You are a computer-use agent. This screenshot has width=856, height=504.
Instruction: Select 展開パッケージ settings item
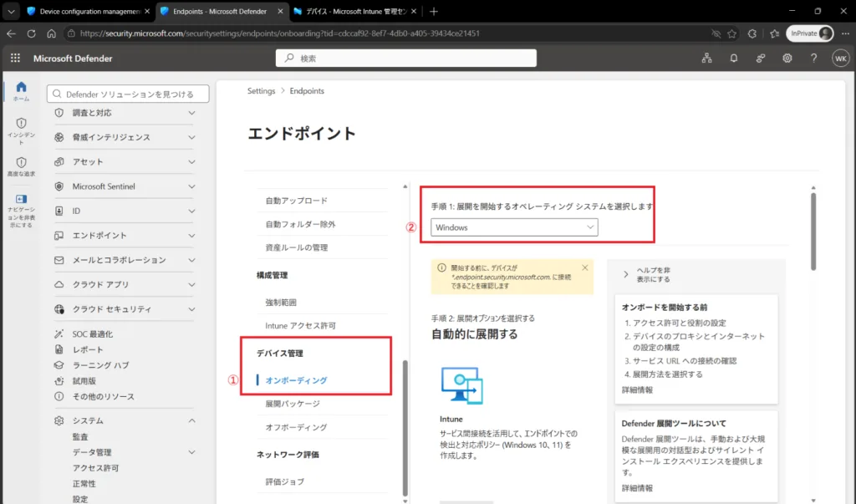click(293, 404)
